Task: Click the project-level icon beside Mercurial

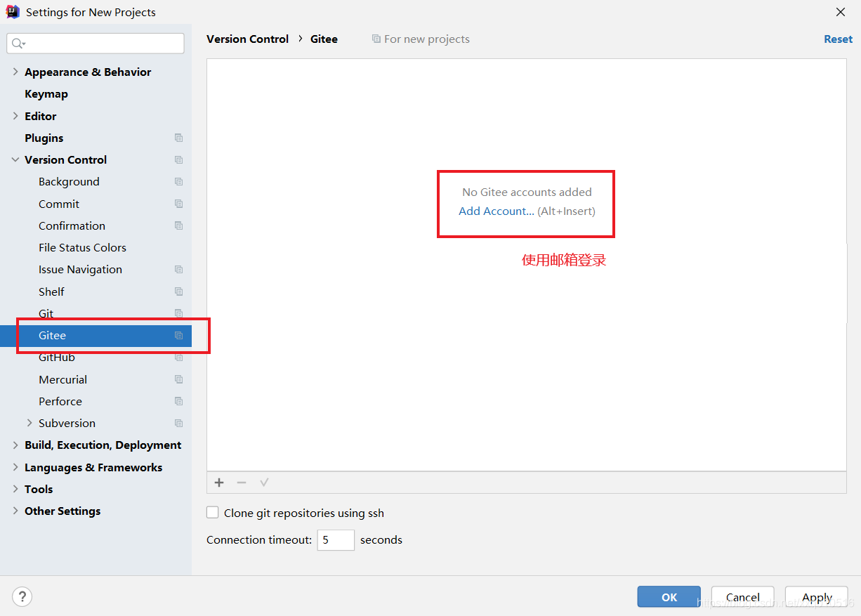Action: (179, 379)
